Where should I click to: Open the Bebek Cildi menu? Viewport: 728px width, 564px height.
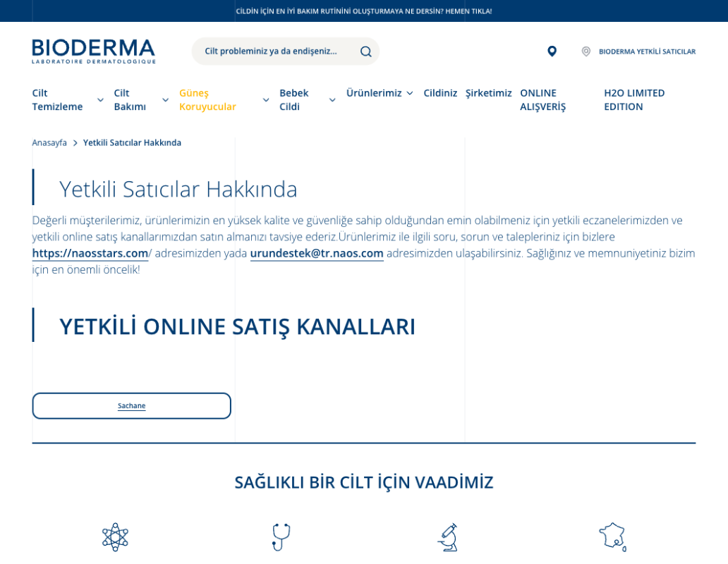tap(294, 99)
